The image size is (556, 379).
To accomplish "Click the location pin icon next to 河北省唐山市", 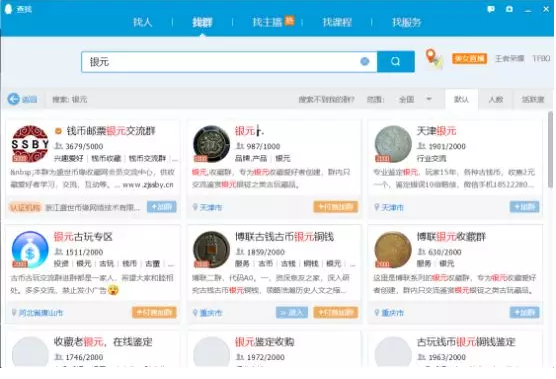I will pyautogui.click(x=14, y=313).
